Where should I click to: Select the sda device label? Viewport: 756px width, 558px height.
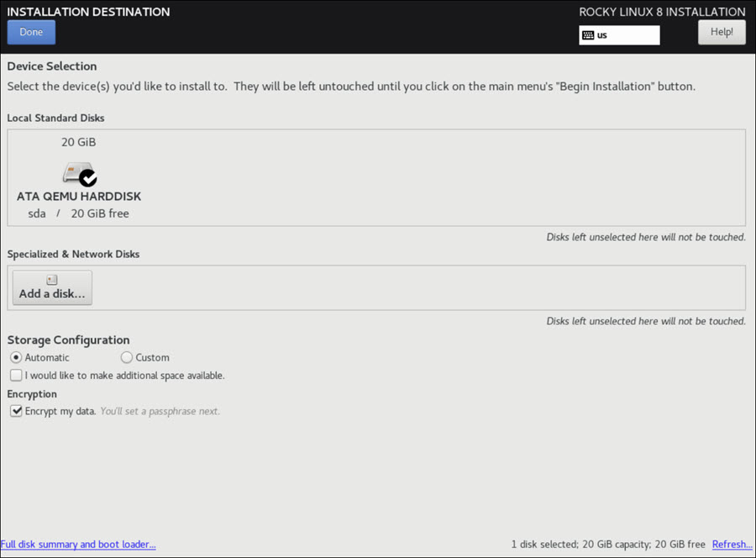pyautogui.click(x=36, y=213)
